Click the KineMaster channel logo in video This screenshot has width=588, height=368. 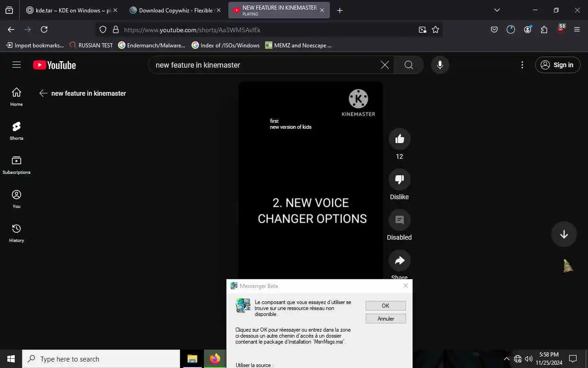[358, 103]
